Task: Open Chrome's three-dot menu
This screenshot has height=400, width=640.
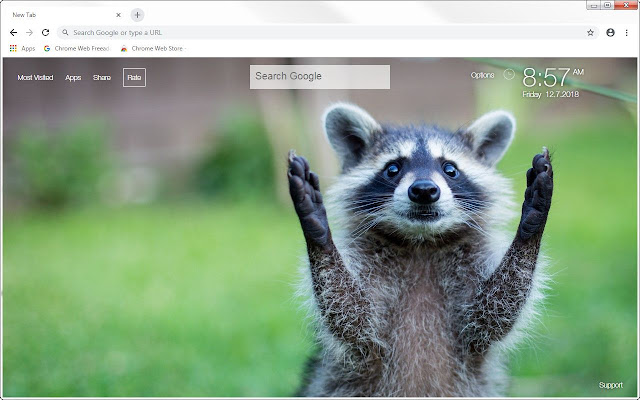Action: point(627,33)
